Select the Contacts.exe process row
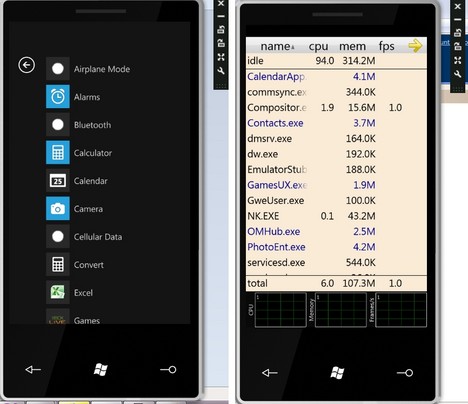468x404 pixels. click(x=336, y=123)
